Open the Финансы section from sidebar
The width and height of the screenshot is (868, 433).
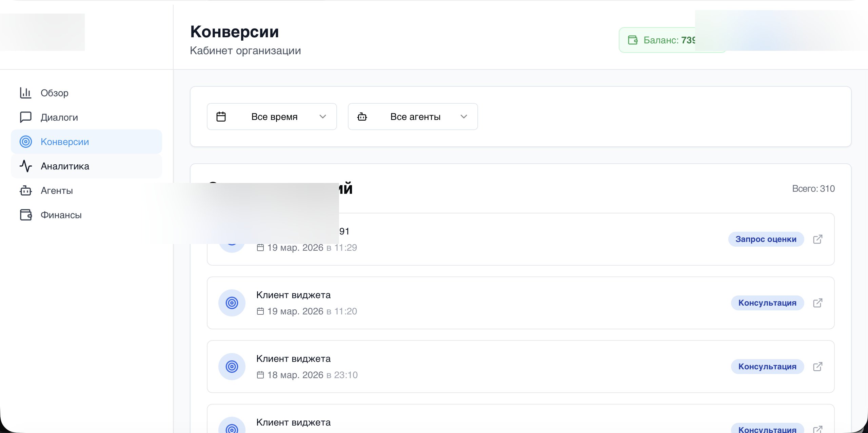coord(61,215)
